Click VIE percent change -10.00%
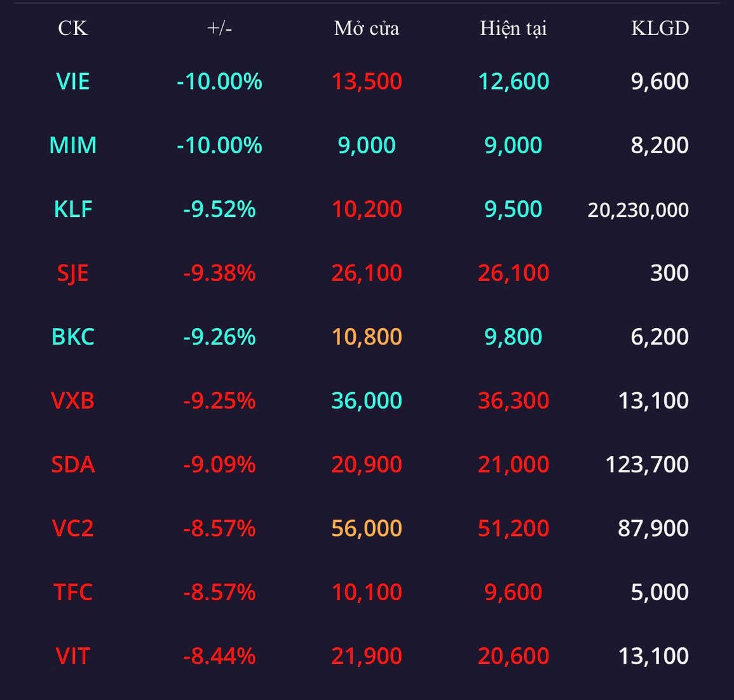This screenshot has height=700, width=734. coord(219,81)
